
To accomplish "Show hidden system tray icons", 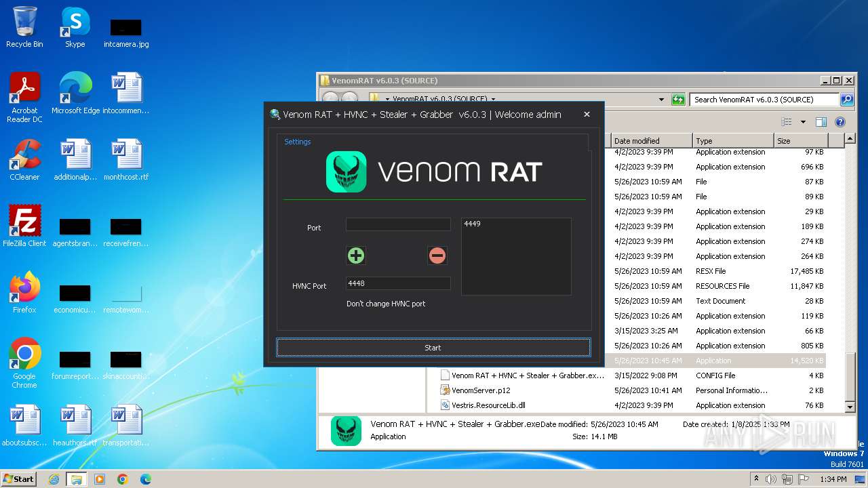I will click(756, 479).
